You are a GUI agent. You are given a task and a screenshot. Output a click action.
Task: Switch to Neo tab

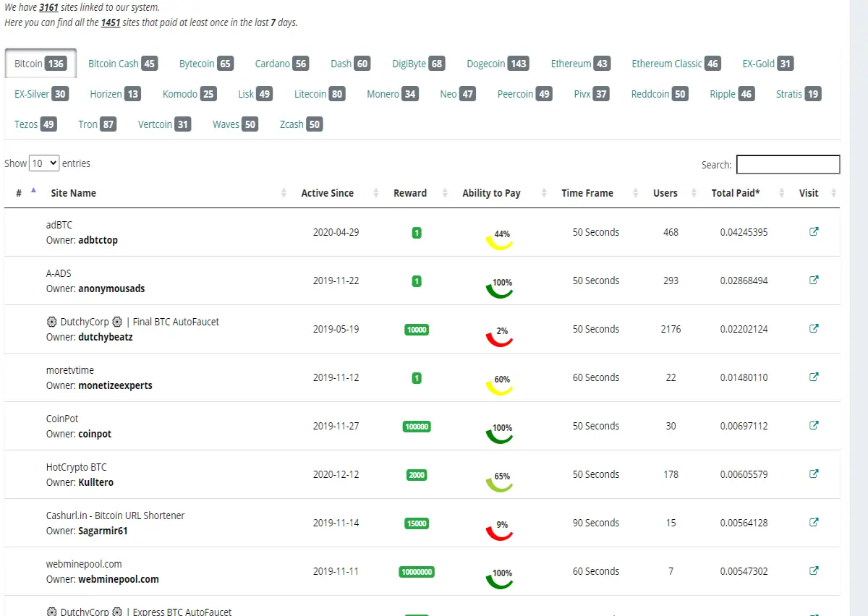coord(457,94)
